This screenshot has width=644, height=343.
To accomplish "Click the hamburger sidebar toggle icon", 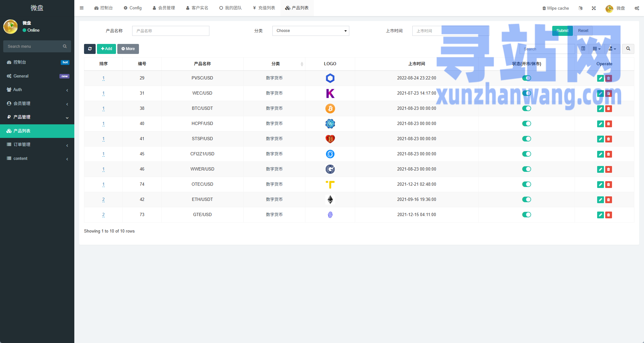I will (82, 8).
